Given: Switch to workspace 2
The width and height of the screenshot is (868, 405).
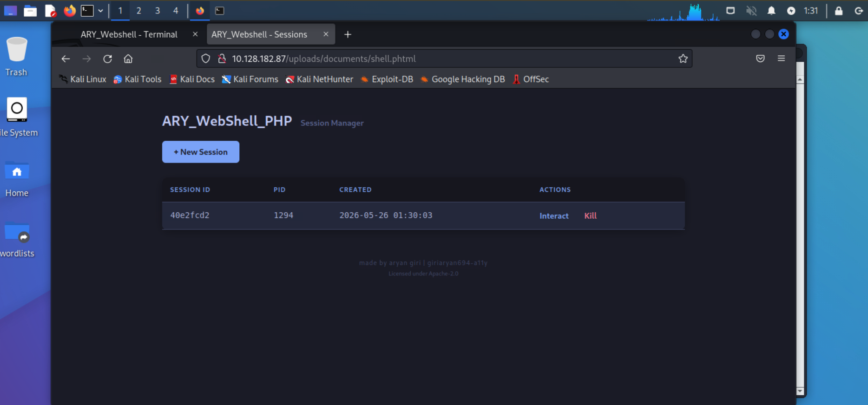Looking at the screenshot, I should tap(138, 10).
